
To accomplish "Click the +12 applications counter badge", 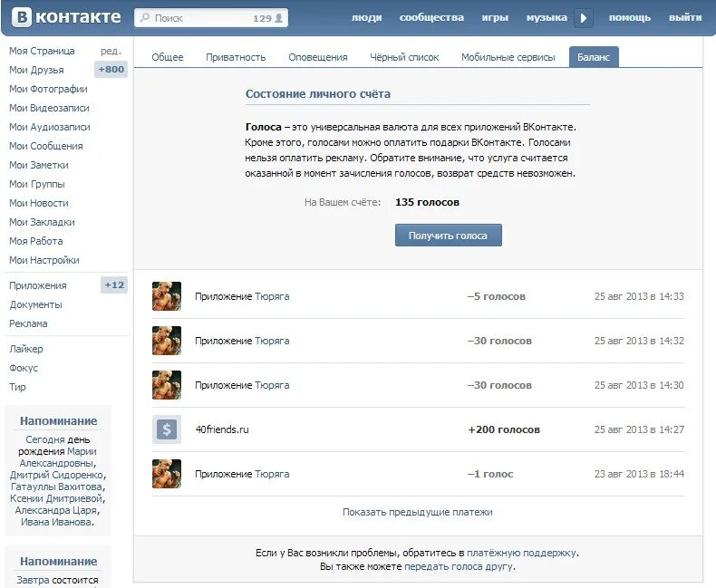I will (x=114, y=284).
